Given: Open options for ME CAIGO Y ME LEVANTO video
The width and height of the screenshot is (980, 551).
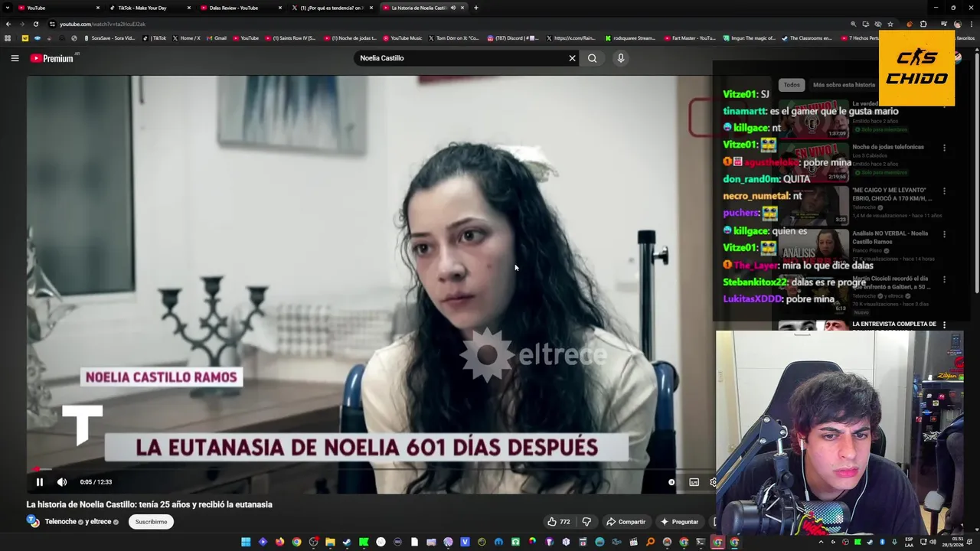Looking at the screenshot, I should [x=944, y=191].
